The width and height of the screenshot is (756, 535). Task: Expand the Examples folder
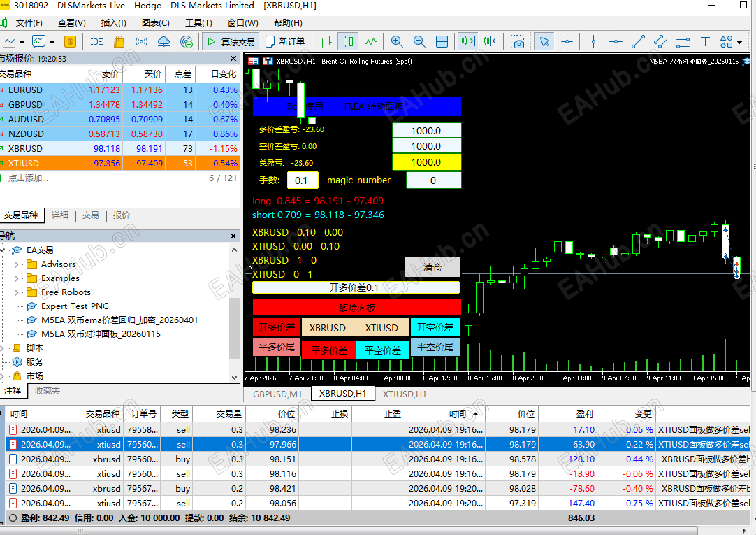pyautogui.click(x=16, y=278)
